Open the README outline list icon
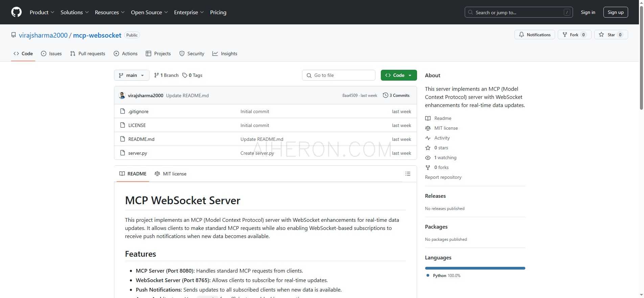The height and width of the screenshot is (298, 644). click(408, 174)
